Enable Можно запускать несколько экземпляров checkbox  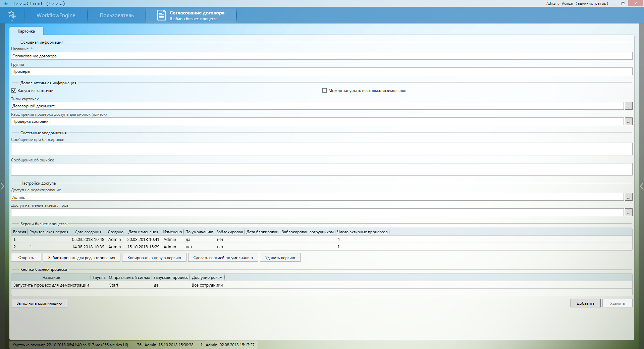(x=324, y=91)
